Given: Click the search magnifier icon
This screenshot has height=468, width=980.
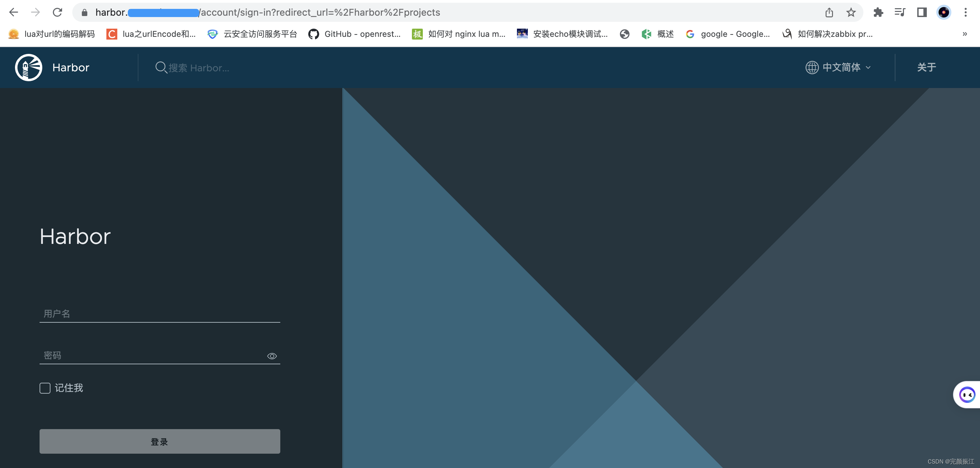Looking at the screenshot, I should (x=161, y=68).
